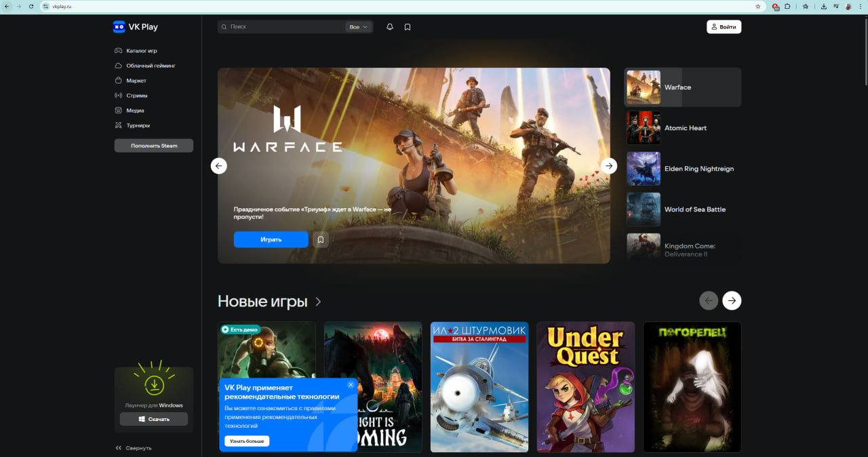Viewport: 868px width, 457px height.
Task: Select Atomic Heart in the featured list
Action: click(682, 128)
